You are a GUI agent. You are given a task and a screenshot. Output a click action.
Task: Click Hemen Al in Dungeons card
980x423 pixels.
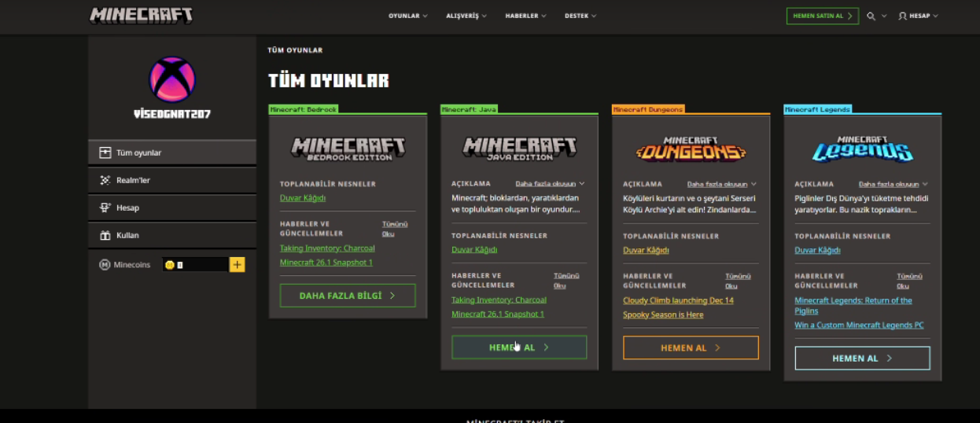tap(691, 348)
